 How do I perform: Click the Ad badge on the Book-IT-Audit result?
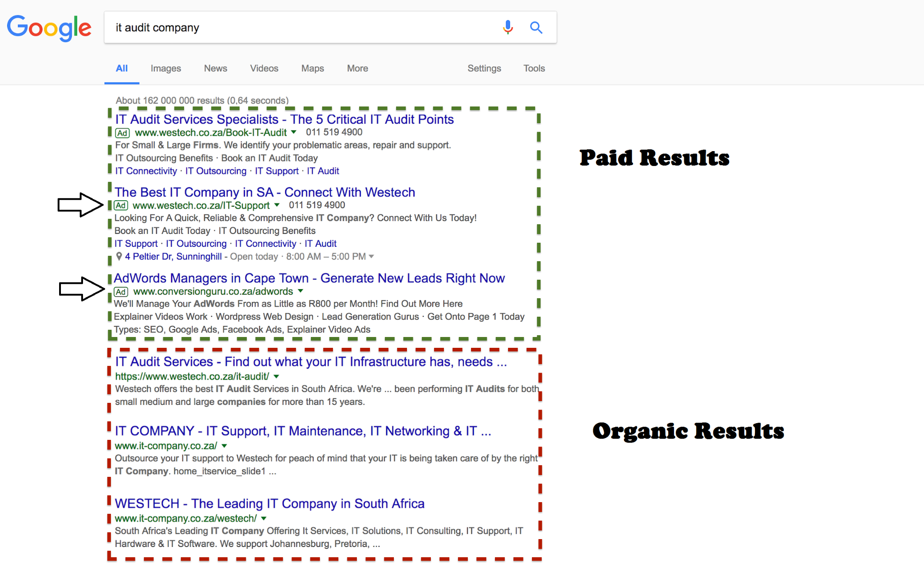[122, 133]
